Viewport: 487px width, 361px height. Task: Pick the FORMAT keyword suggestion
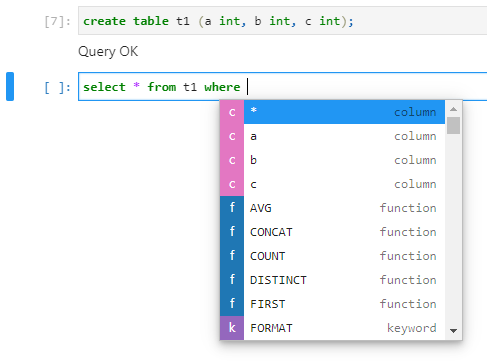pos(332,328)
